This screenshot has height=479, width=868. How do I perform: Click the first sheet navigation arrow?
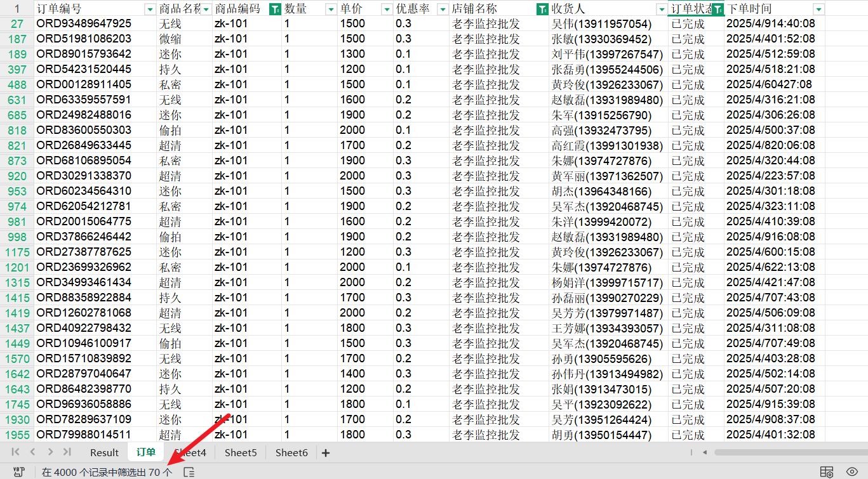15,452
